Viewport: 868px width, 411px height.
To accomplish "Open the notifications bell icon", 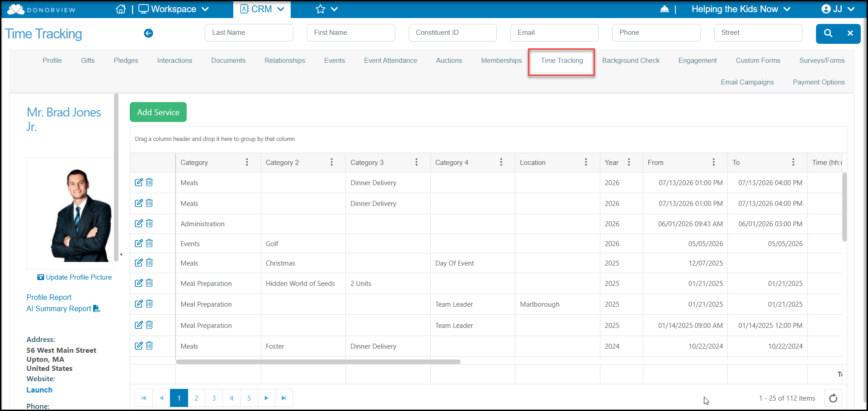I will pyautogui.click(x=665, y=9).
